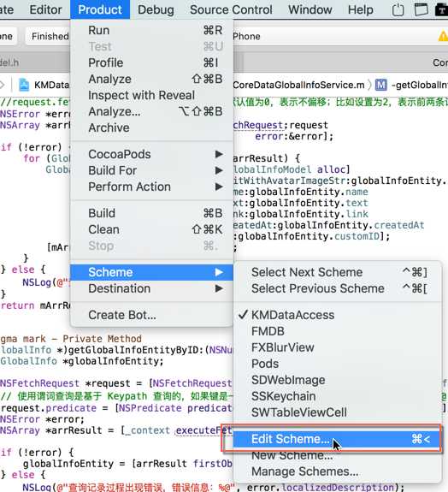Select the Analyze... menu entry
The image size is (448, 492).
(151, 112)
